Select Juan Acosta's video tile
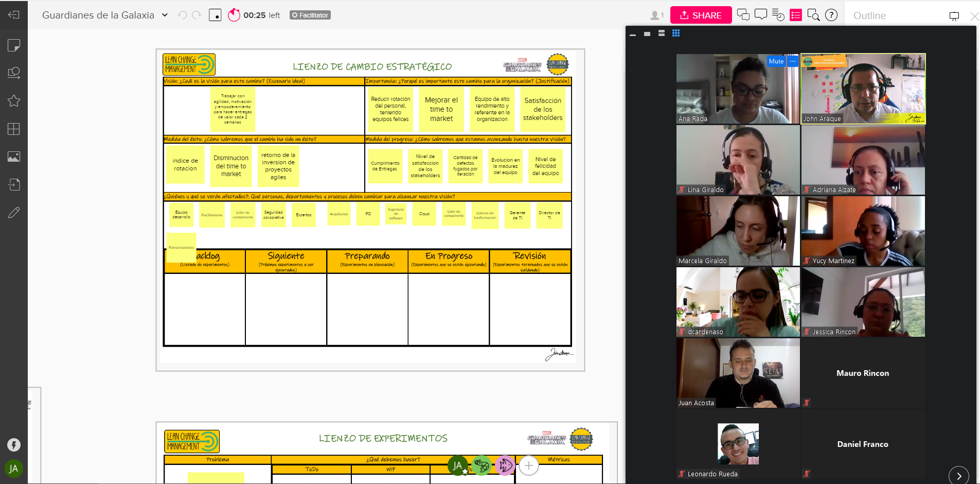The image size is (980, 484). [x=738, y=373]
